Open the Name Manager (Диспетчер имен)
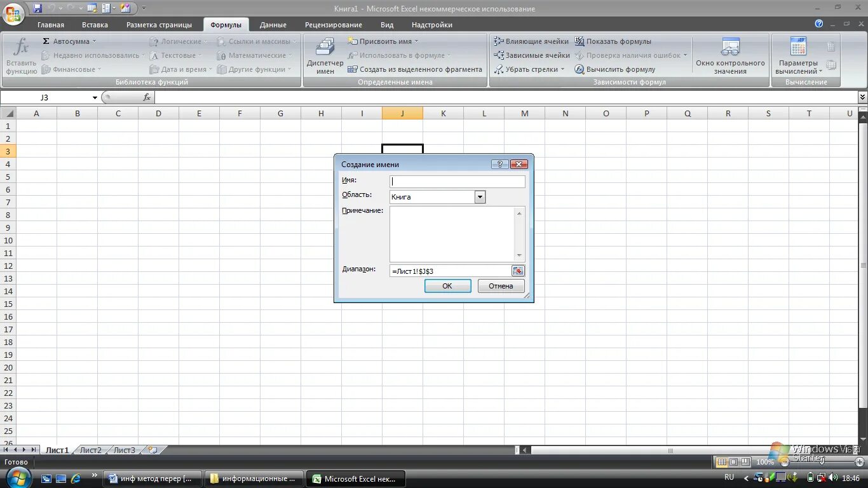Screen dimensions: 868x488 [x=325, y=56]
